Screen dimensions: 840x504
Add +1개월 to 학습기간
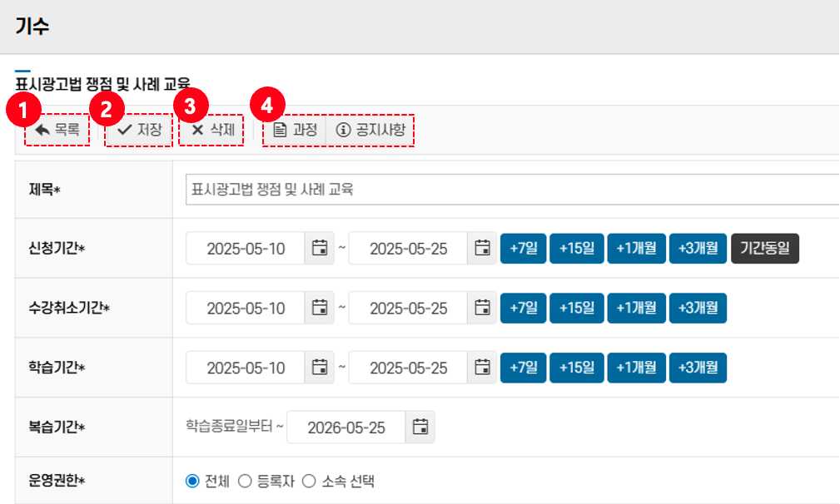click(x=636, y=368)
